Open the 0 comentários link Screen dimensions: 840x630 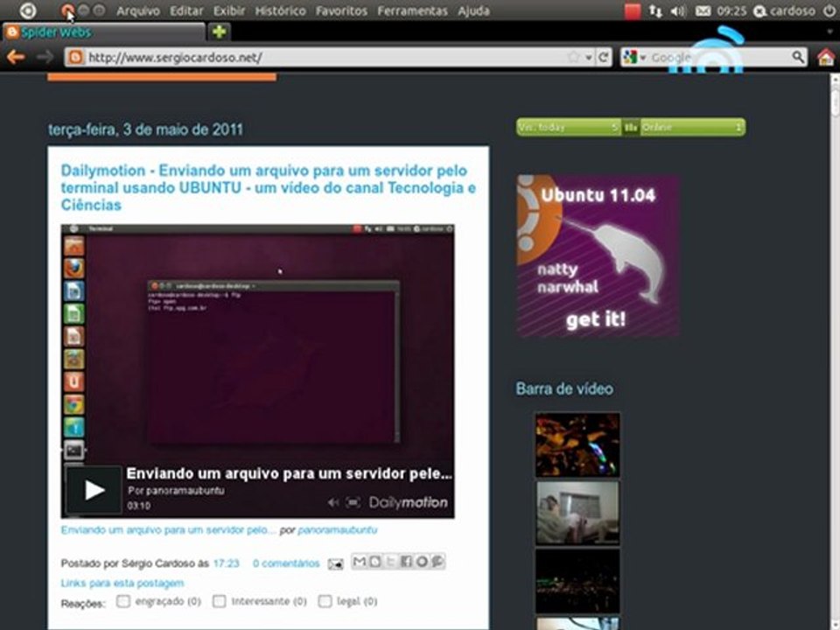[286, 563]
